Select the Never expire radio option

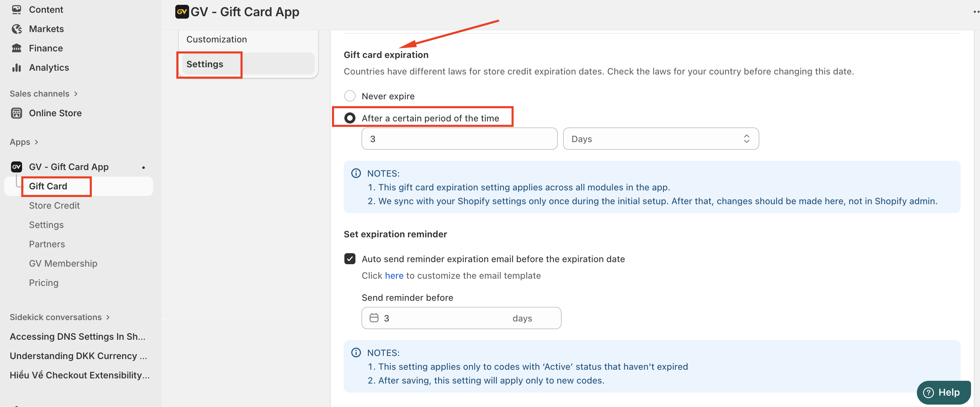pos(350,96)
